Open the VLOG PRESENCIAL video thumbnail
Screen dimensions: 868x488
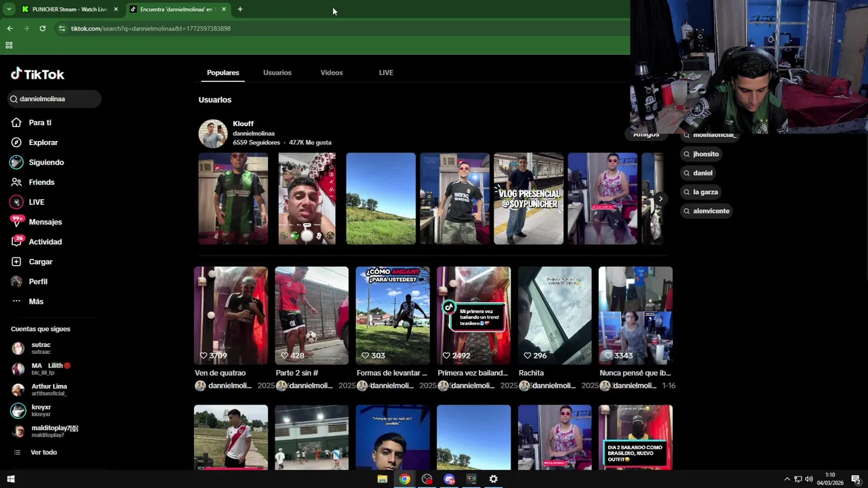528,199
